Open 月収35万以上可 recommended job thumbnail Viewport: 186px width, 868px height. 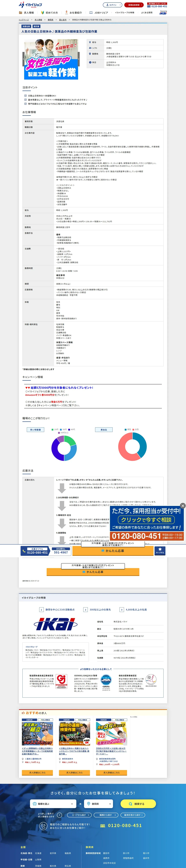coord(111,734)
